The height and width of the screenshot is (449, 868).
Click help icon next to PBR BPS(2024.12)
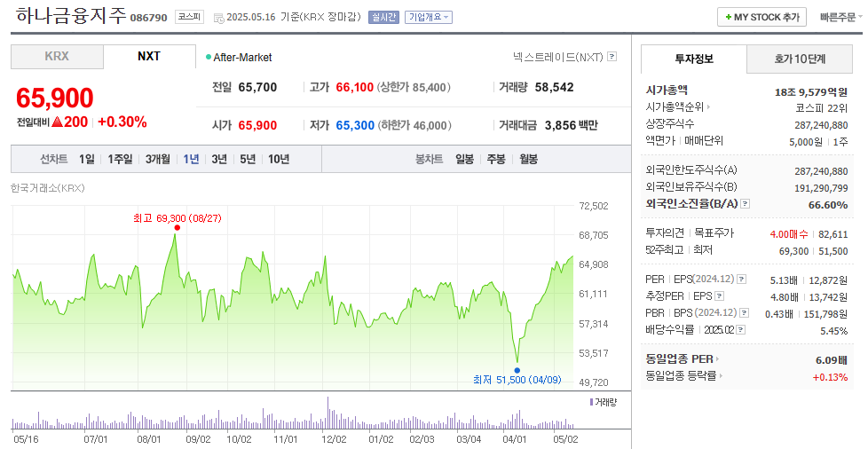tap(744, 313)
